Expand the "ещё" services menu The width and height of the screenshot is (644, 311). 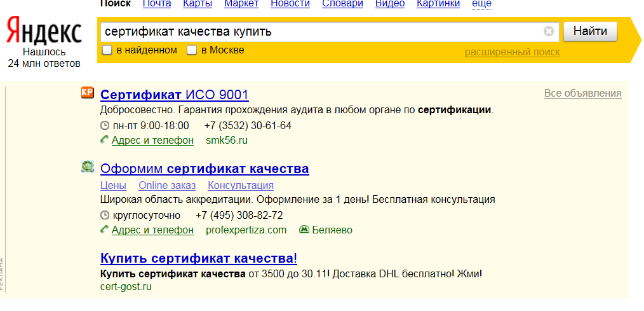[482, 4]
